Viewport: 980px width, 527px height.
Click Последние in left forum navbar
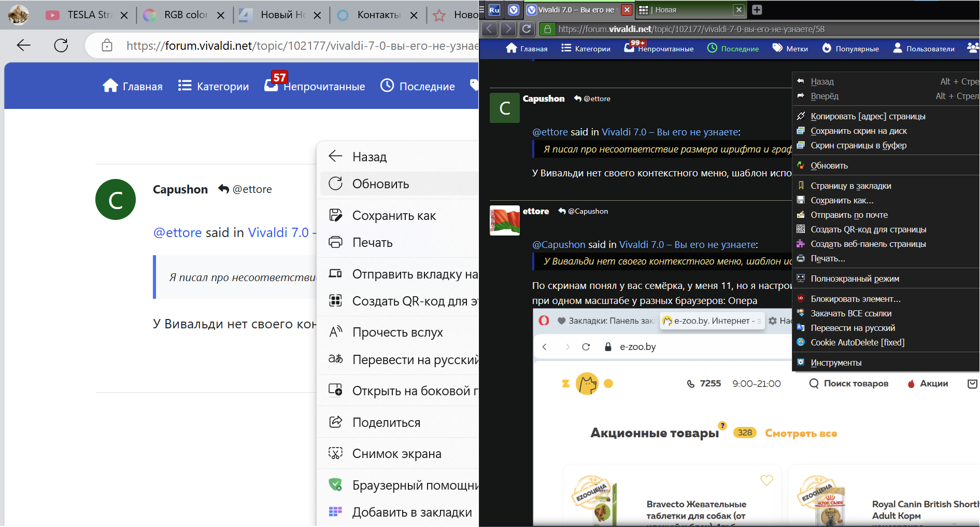click(418, 86)
